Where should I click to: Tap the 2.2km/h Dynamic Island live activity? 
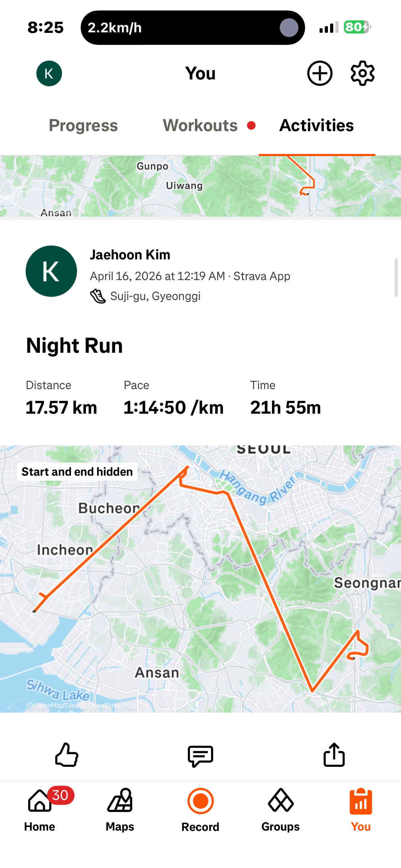[192, 28]
